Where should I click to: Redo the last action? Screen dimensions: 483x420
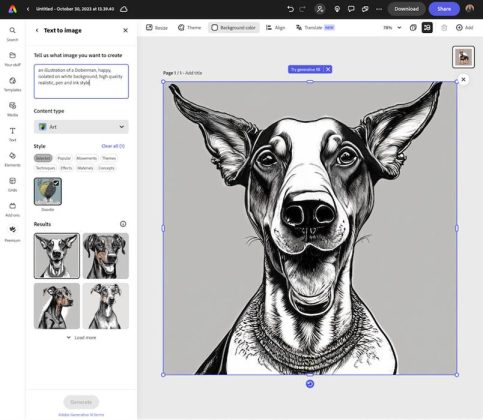[x=302, y=9]
